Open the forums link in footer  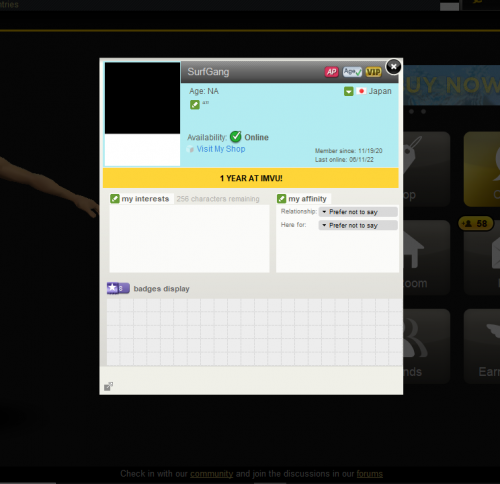(x=369, y=474)
